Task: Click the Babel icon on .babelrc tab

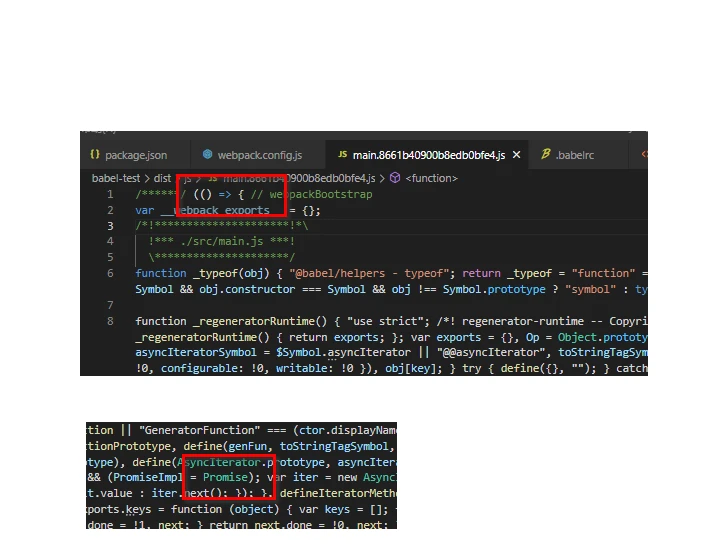Action: click(x=546, y=154)
